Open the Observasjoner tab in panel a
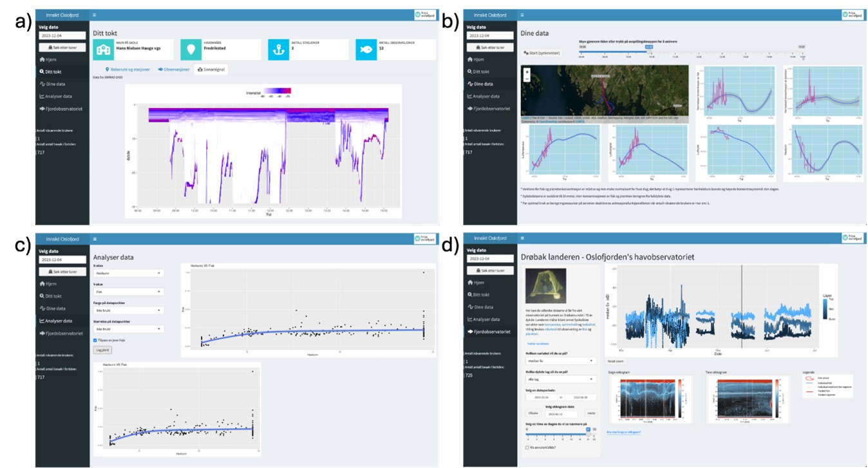 [x=173, y=69]
